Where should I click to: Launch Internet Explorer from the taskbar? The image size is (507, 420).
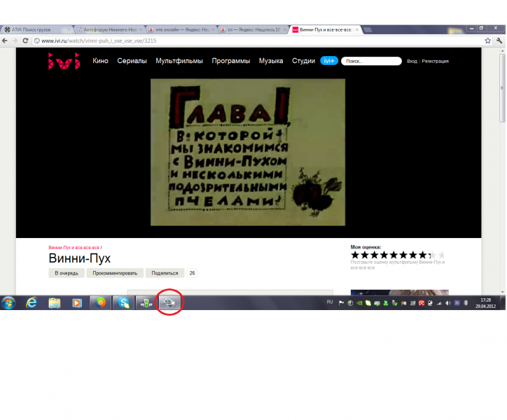32,303
